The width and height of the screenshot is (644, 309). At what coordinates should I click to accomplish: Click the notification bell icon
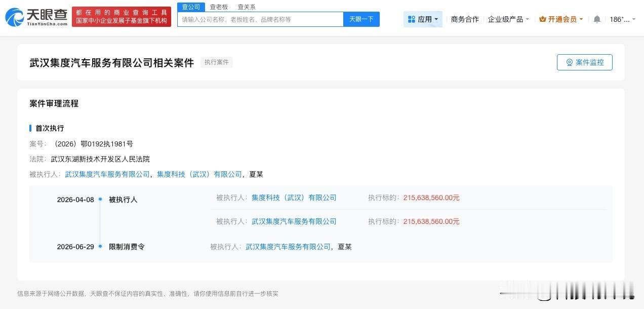point(597,19)
